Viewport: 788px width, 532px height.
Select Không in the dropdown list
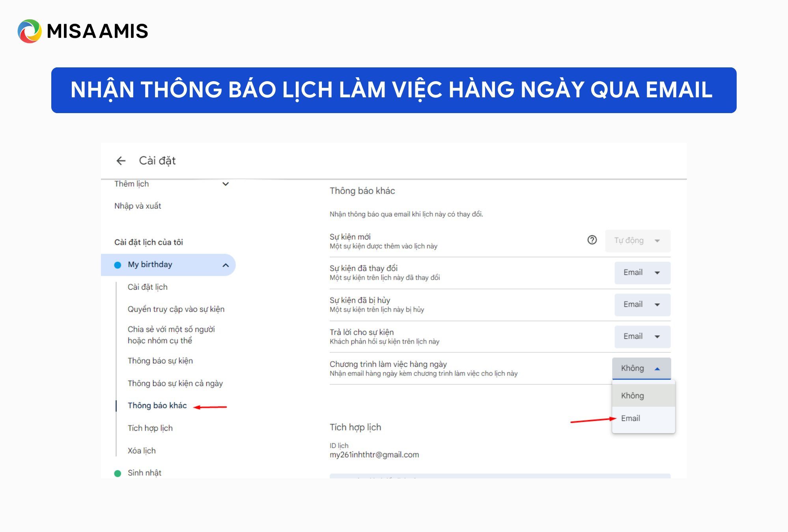644,396
